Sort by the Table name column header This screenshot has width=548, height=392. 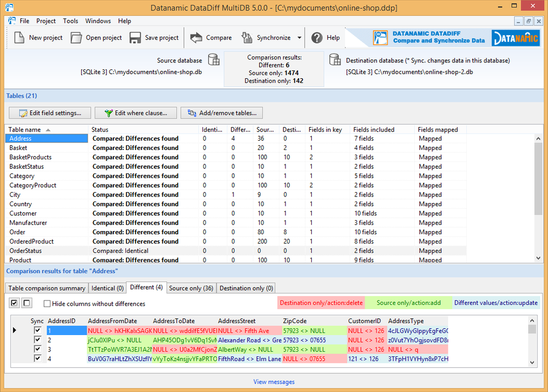pyautogui.click(x=25, y=130)
